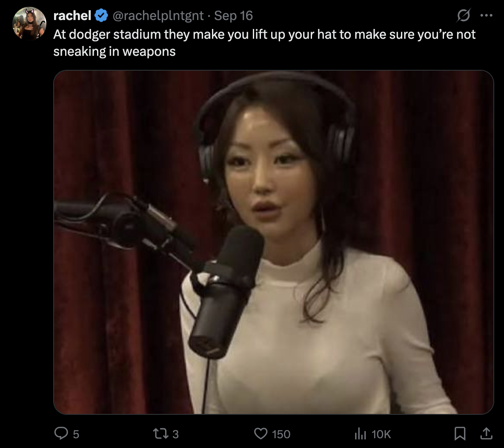This screenshot has height=448, width=504.
Task: Open the three-dot More options menu
Action: [486, 15]
